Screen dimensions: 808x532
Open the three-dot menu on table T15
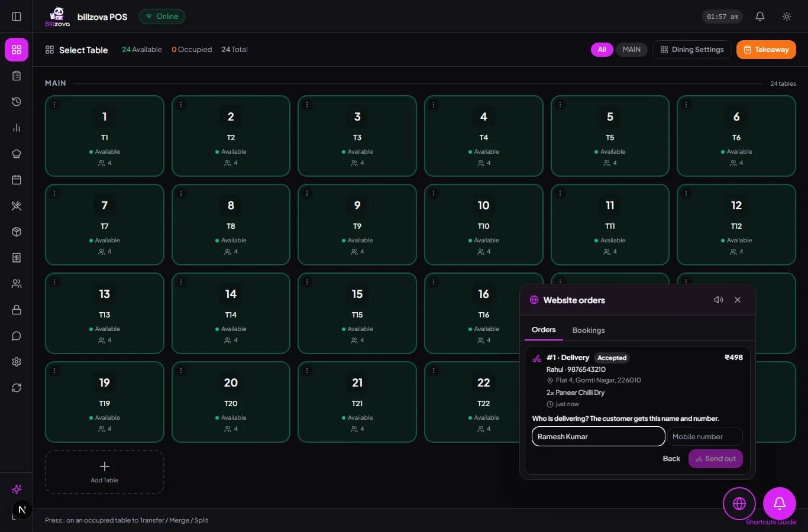[x=307, y=282]
